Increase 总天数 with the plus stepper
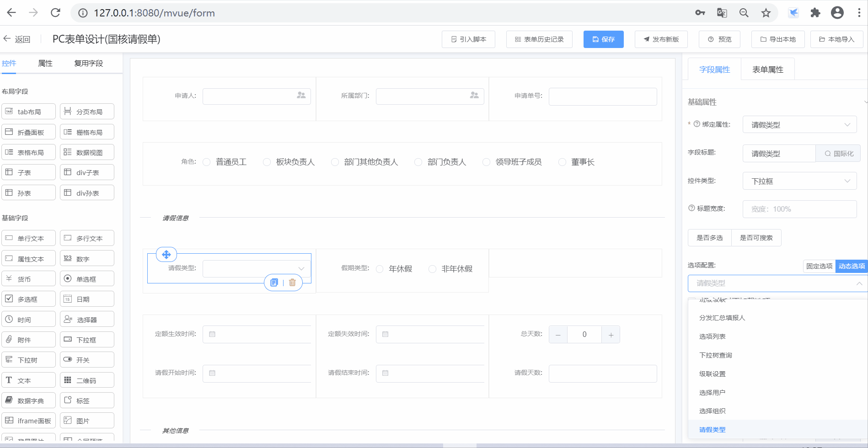The image size is (868, 448). (x=611, y=335)
